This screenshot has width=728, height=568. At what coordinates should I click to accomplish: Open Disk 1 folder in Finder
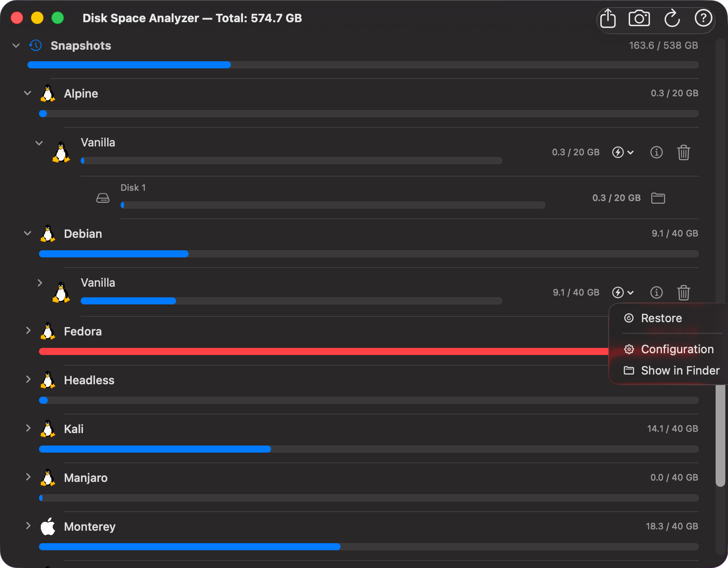(x=658, y=198)
